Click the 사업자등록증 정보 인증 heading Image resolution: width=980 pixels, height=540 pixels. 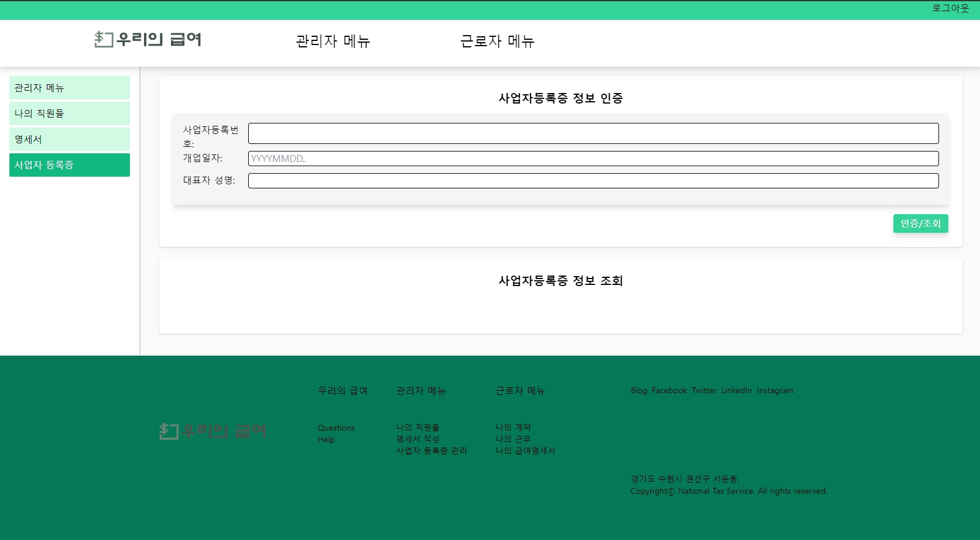(x=561, y=98)
